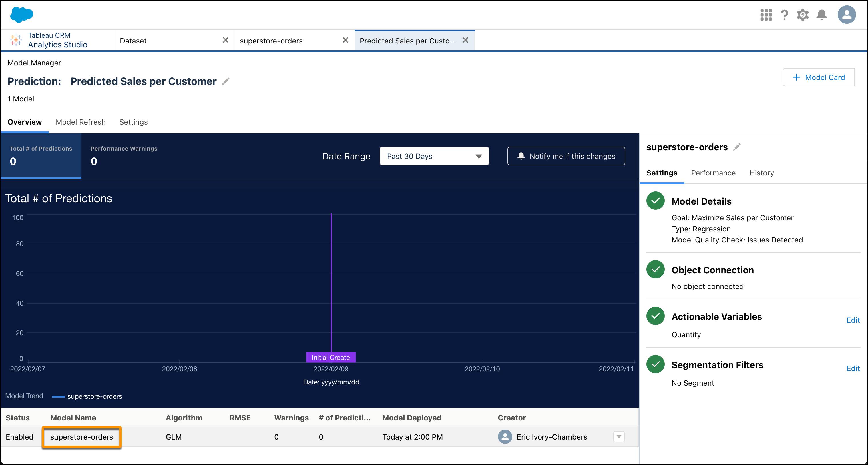Switch to the Model Refresh tab

click(x=80, y=122)
